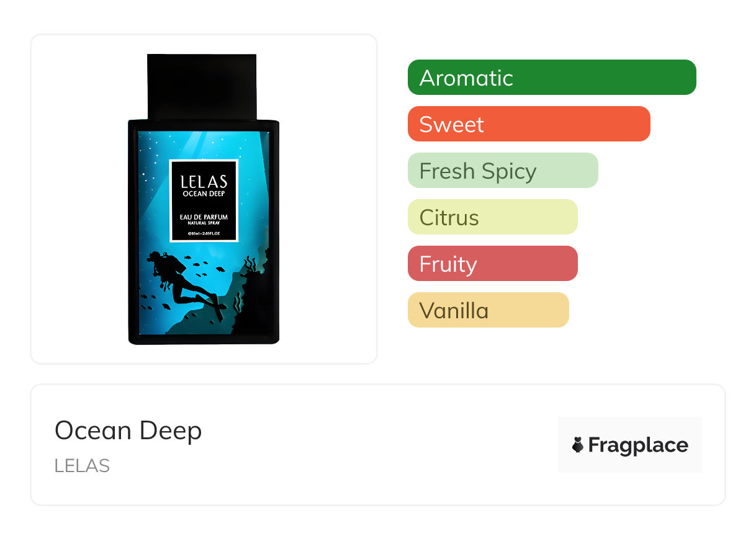Screen dimensions: 756x536
Task: Open the LELAS brand link
Action: [x=82, y=466]
